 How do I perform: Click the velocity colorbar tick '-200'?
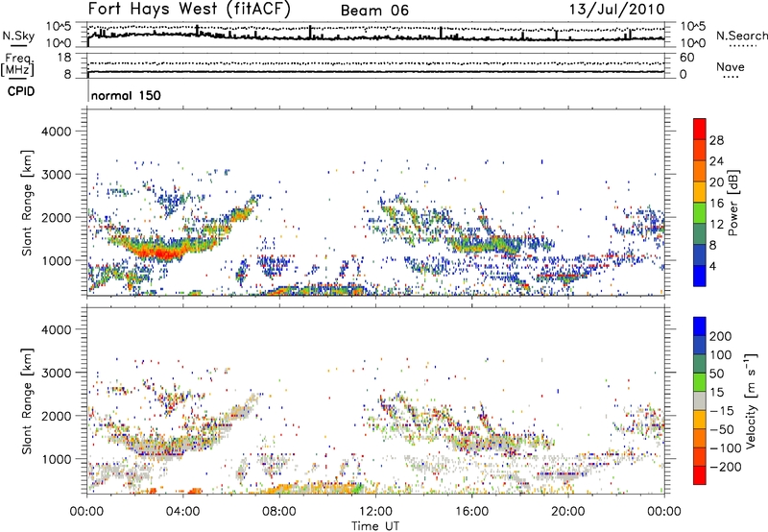[x=725, y=467]
